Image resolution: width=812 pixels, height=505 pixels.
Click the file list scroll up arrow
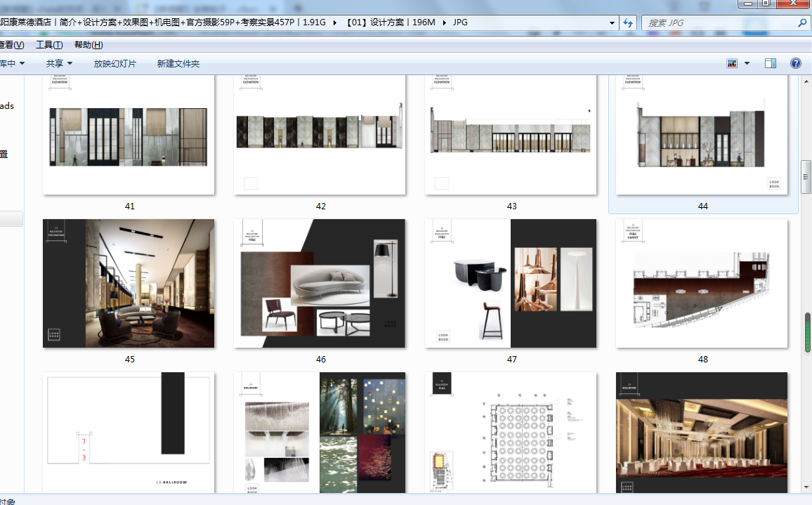pos(806,81)
